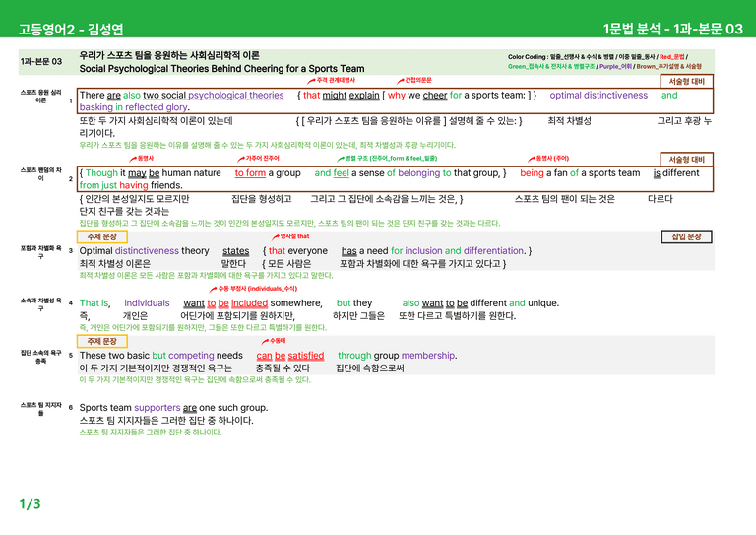The width and height of the screenshot is (756, 535).
Task: Click 'from just having friends.' in sentence 2
Action: 131,186
